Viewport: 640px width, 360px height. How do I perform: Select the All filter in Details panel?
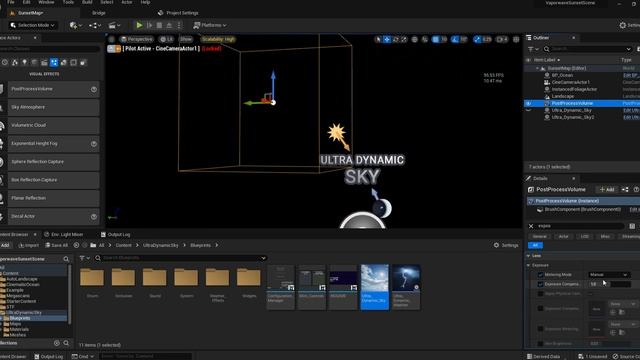pyautogui.click(x=535, y=245)
